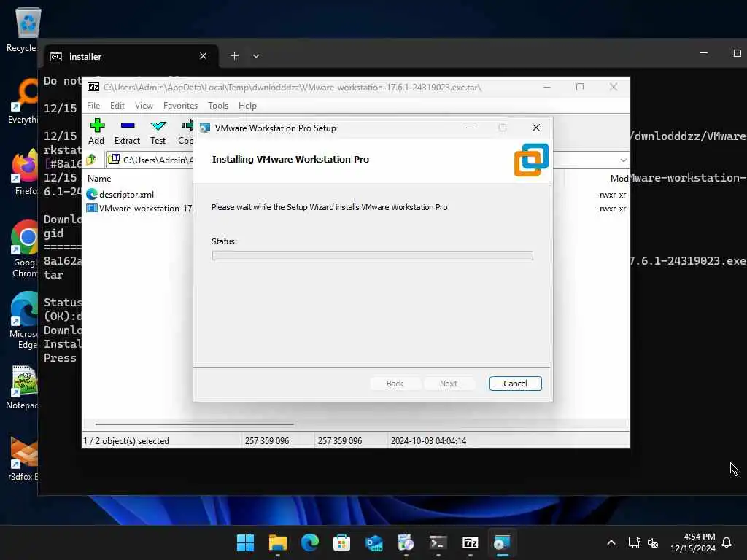Open the terminal tab dropdown menu
This screenshot has height=560, width=747.
pyautogui.click(x=256, y=56)
